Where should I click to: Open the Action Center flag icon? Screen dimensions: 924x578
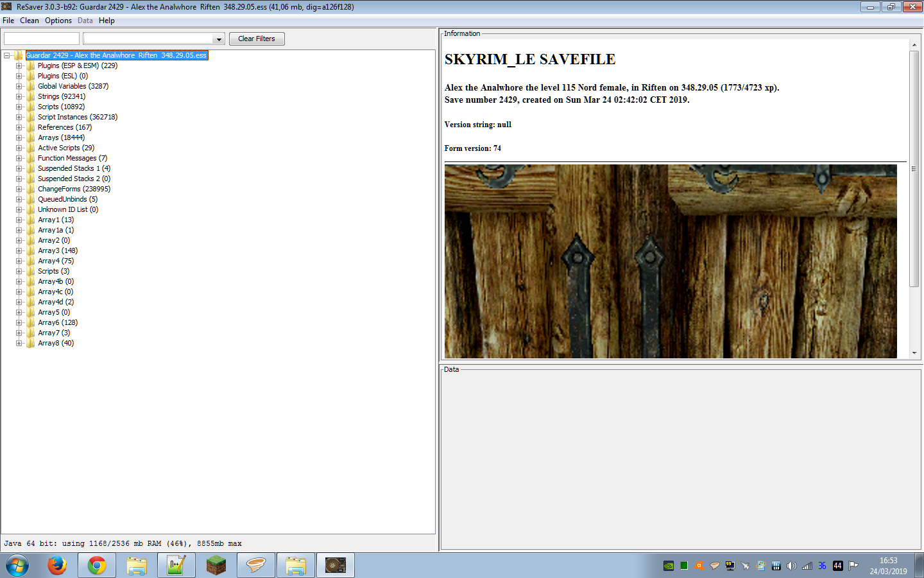click(x=853, y=566)
